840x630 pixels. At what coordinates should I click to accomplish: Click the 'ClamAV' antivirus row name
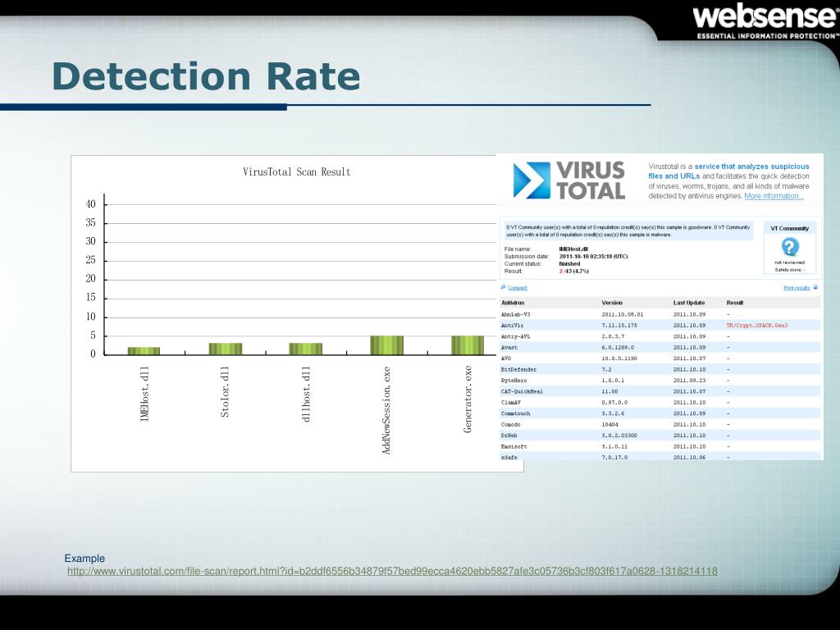(510, 402)
